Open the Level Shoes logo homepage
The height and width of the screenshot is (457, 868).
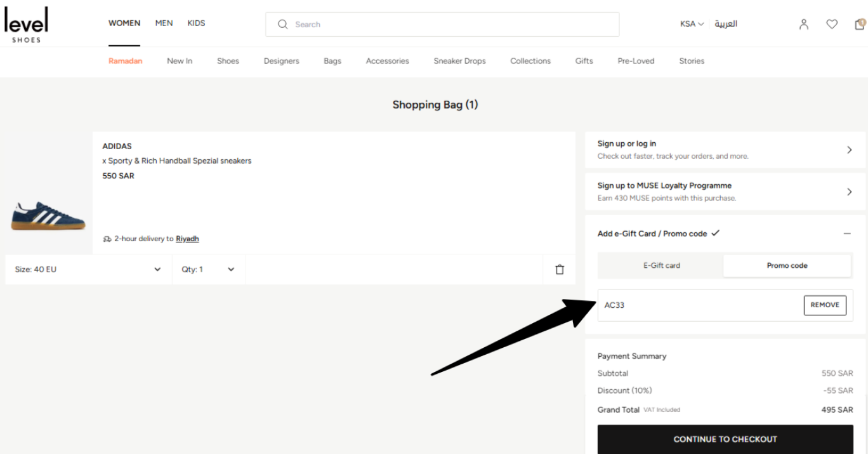pyautogui.click(x=26, y=25)
